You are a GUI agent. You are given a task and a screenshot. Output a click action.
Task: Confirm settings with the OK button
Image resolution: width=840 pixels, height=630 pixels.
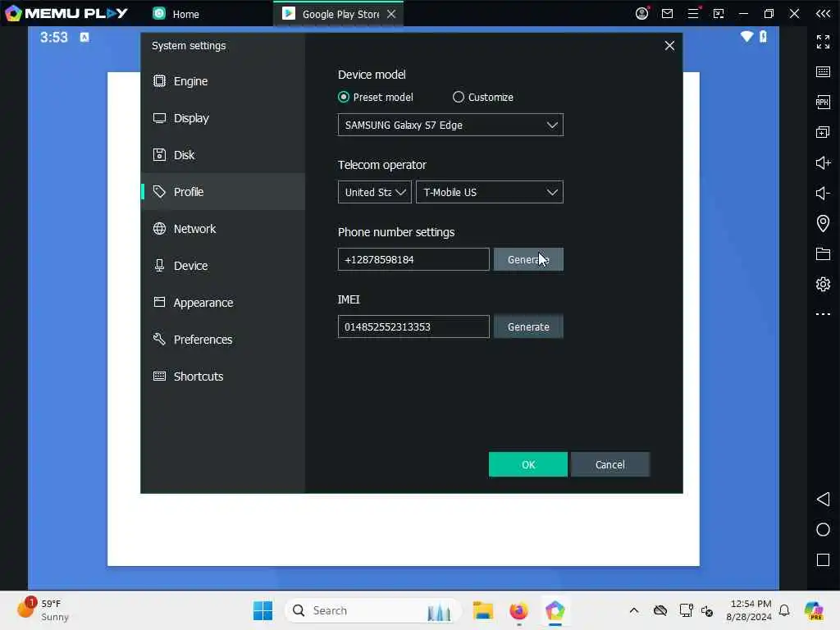tap(528, 464)
